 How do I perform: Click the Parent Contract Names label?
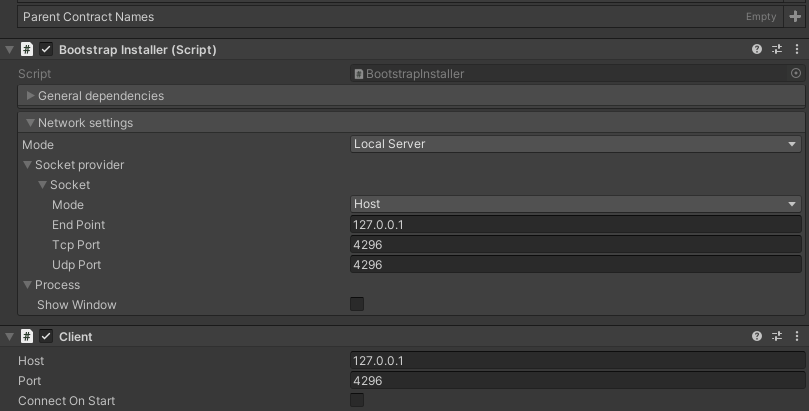tap(88, 17)
